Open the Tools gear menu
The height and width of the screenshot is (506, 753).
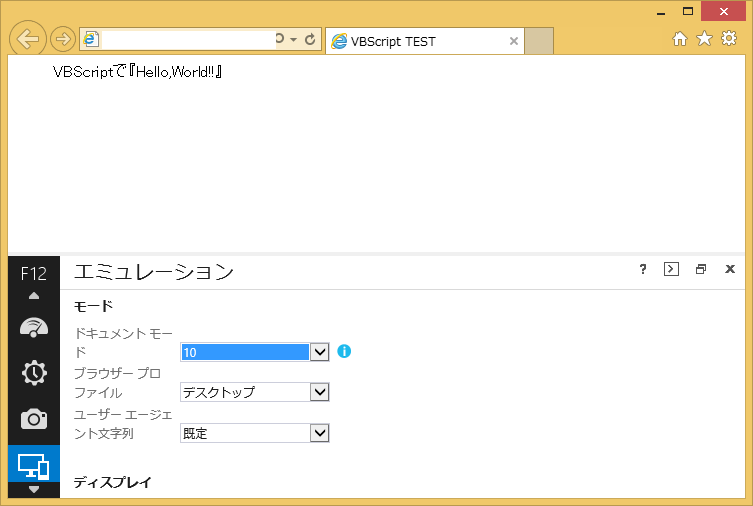click(729, 38)
